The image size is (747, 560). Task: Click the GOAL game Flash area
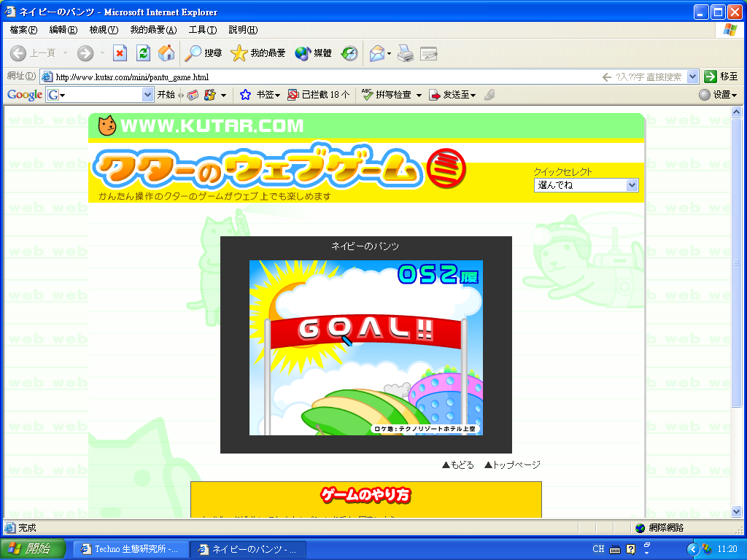pyautogui.click(x=366, y=348)
